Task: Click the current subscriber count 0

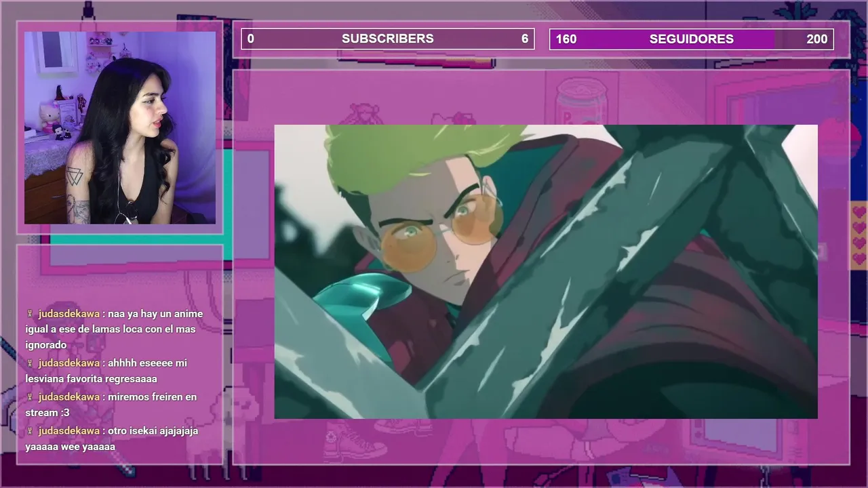Action: [x=251, y=39]
